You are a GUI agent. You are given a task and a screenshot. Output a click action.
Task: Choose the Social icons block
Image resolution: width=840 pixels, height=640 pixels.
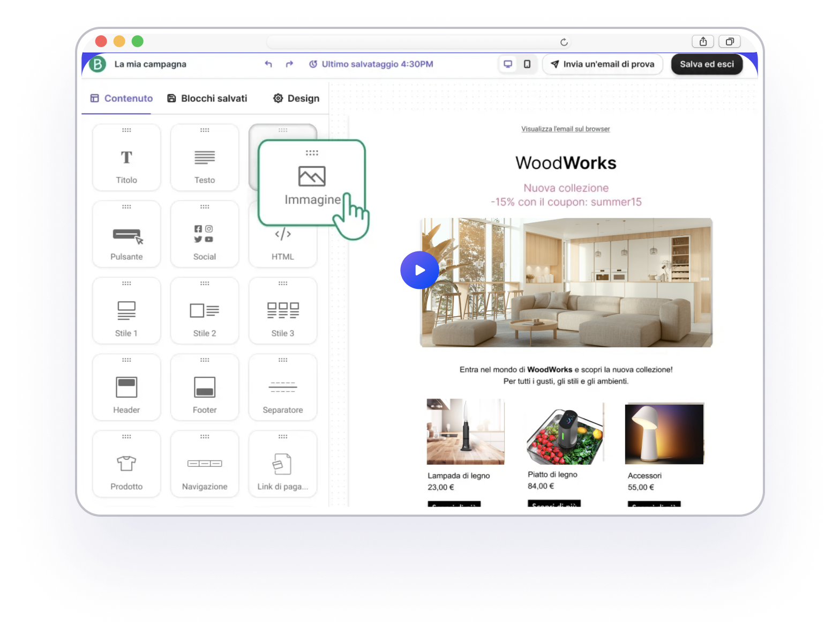point(205,235)
